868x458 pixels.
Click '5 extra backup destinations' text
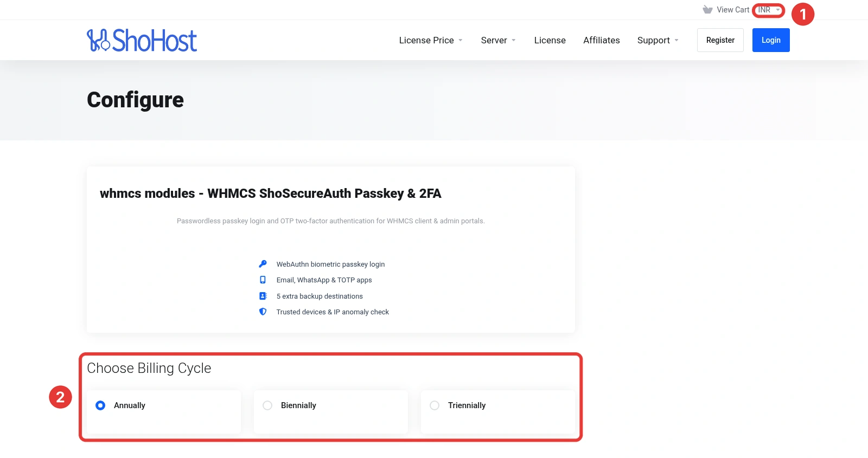320,296
